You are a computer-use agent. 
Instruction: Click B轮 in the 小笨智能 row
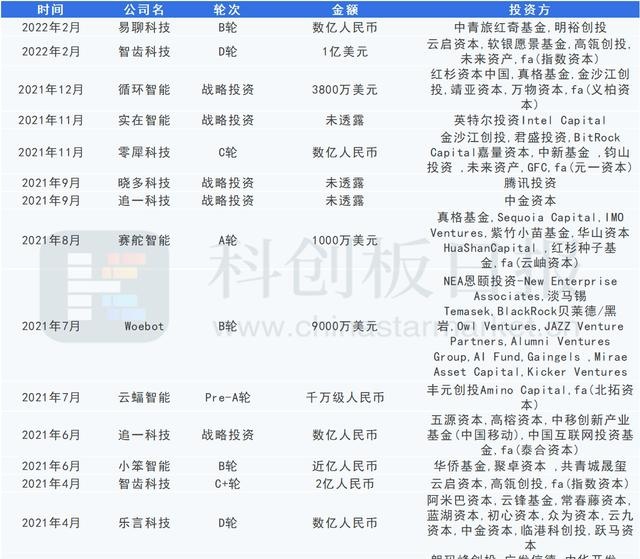coord(227,466)
